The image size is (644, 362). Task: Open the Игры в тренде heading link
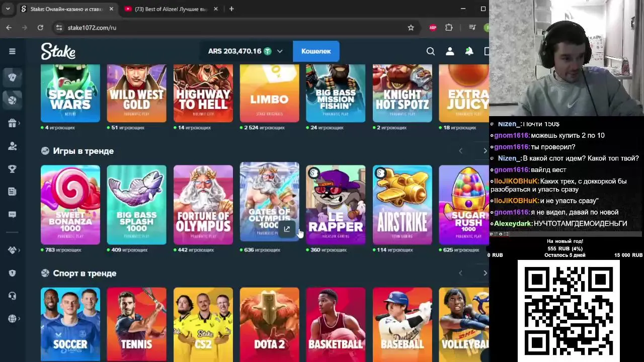pos(84,151)
